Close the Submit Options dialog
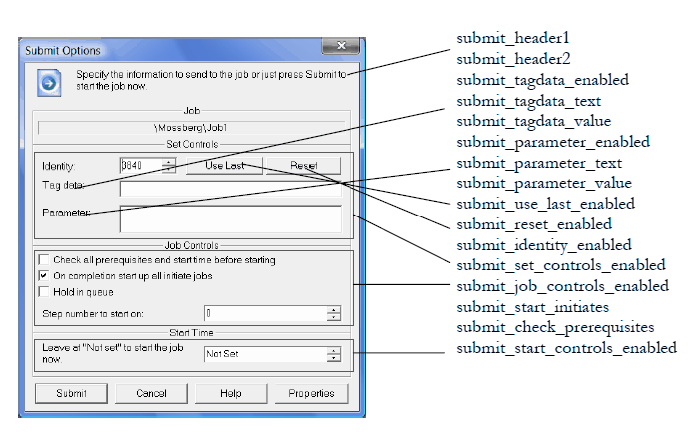Screen dimensions: 700x432 (x=341, y=49)
